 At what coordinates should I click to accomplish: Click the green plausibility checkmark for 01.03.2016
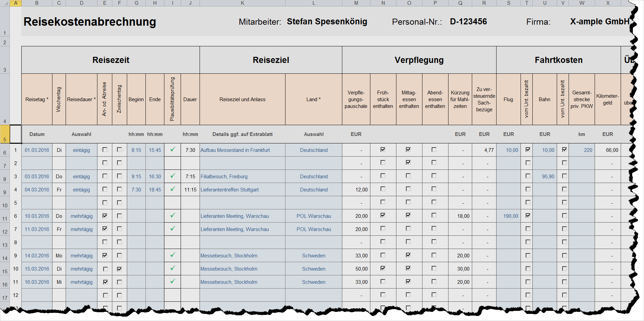(x=172, y=150)
